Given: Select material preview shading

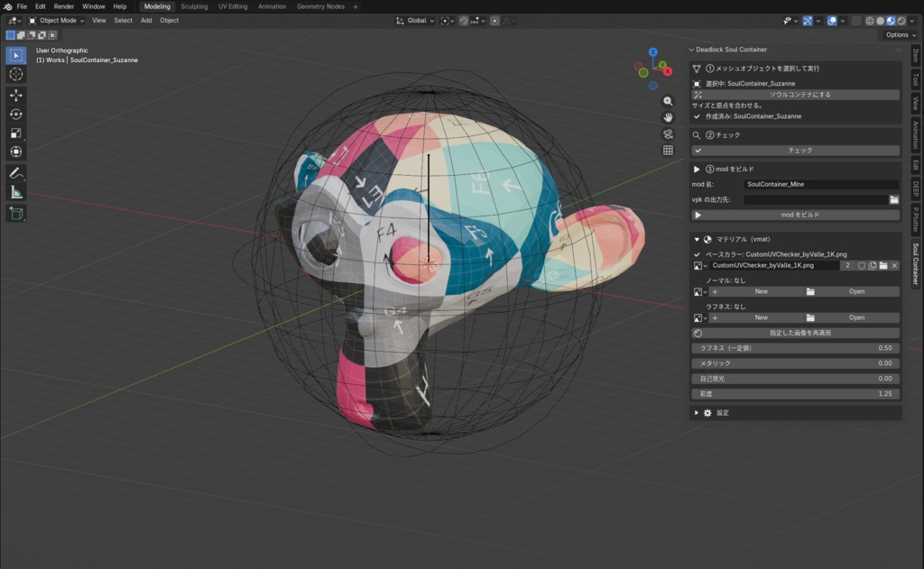Looking at the screenshot, I should click(x=891, y=21).
